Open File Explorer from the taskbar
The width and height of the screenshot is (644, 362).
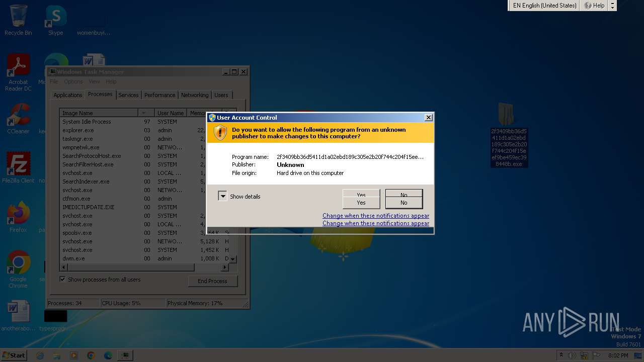coord(57,355)
